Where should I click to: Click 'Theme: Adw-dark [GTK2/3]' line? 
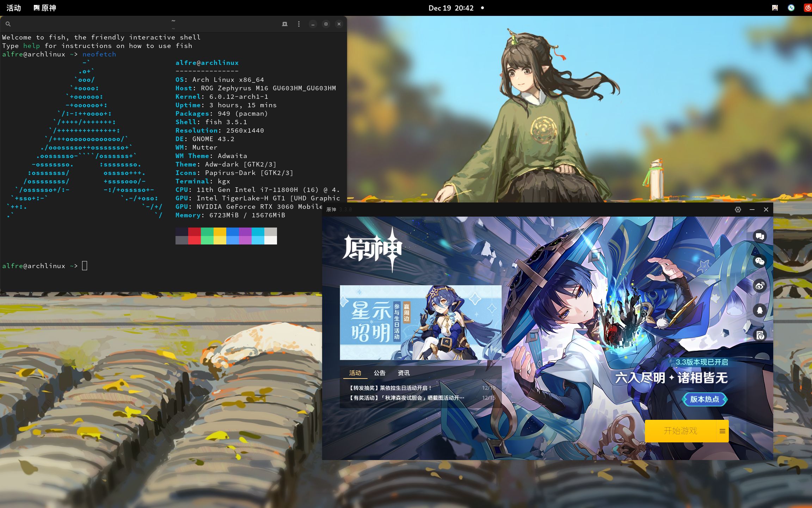[x=226, y=164]
